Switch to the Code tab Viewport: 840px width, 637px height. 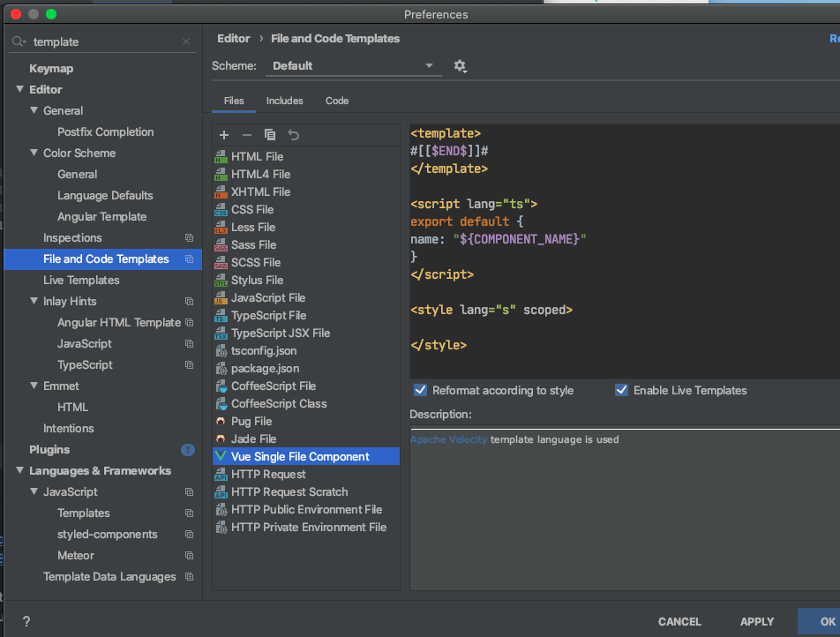tap(337, 101)
